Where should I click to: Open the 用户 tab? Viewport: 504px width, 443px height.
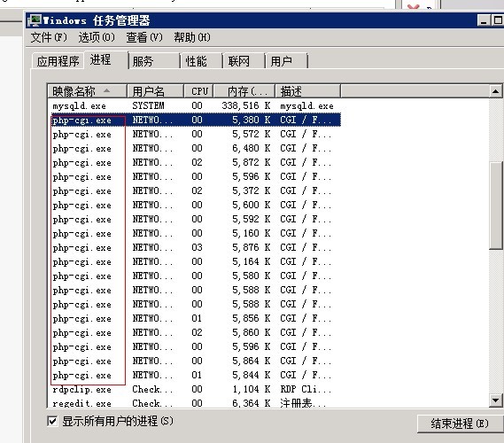(287, 61)
